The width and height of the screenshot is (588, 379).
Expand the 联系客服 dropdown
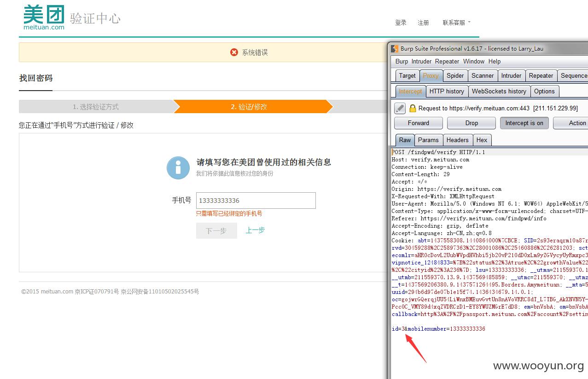[456, 23]
